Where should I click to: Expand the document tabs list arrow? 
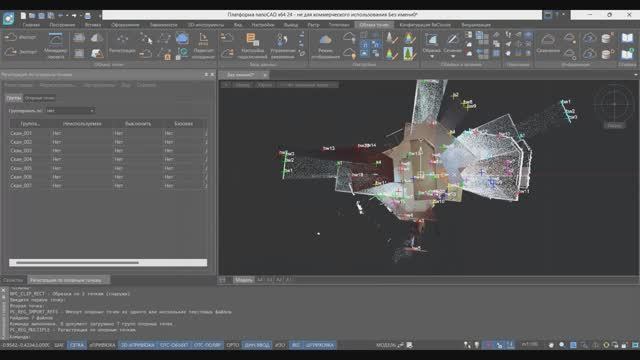coord(636,75)
